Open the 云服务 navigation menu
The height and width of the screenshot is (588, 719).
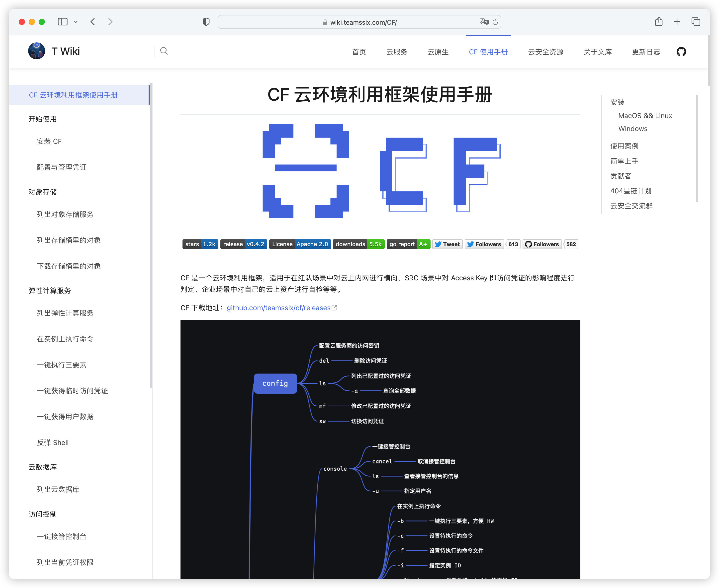click(x=397, y=52)
